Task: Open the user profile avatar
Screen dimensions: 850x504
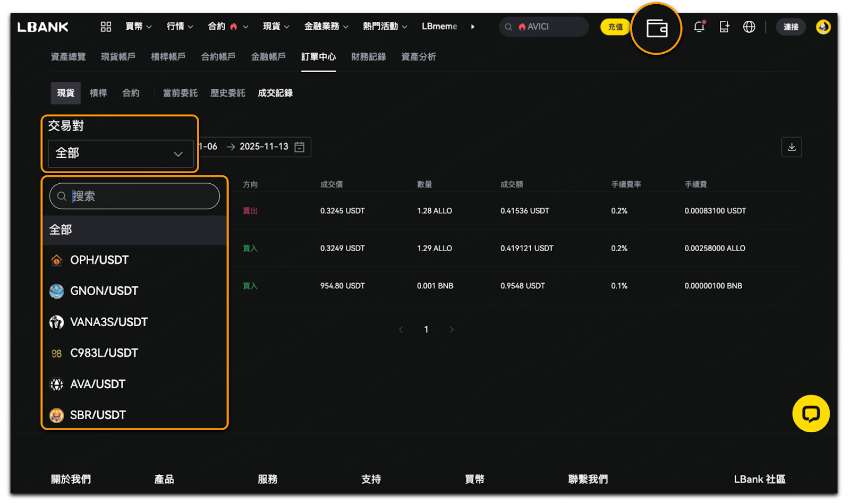Action: point(823,27)
